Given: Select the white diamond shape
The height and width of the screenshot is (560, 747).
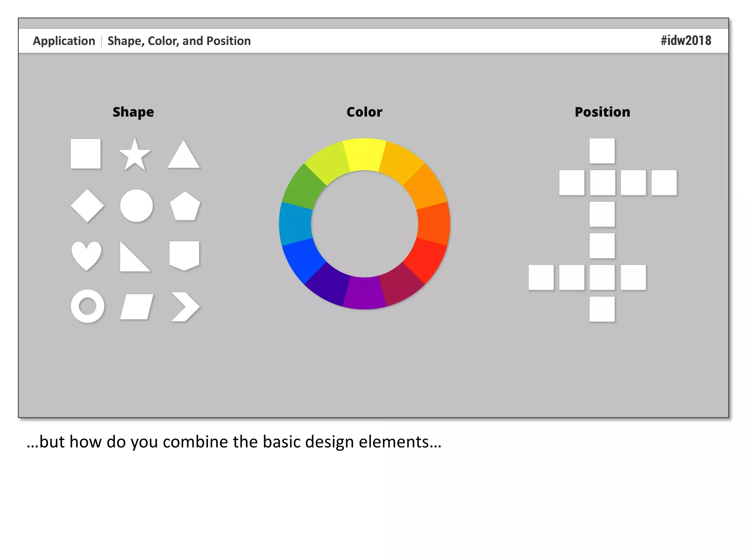Looking at the screenshot, I should coord(87,206).
